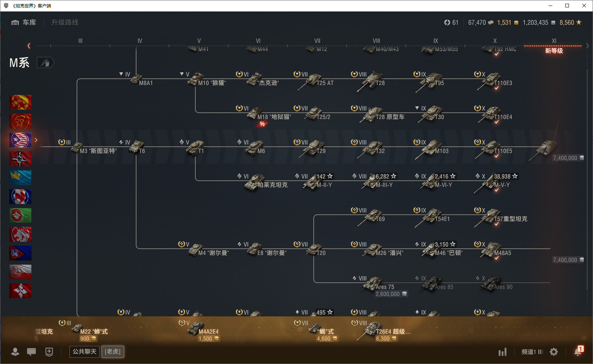Screen dimensions: 593x364
Task: Open the chat bubble icon in bottom bar
Action: pyautogui.click(x=31, y=352)
